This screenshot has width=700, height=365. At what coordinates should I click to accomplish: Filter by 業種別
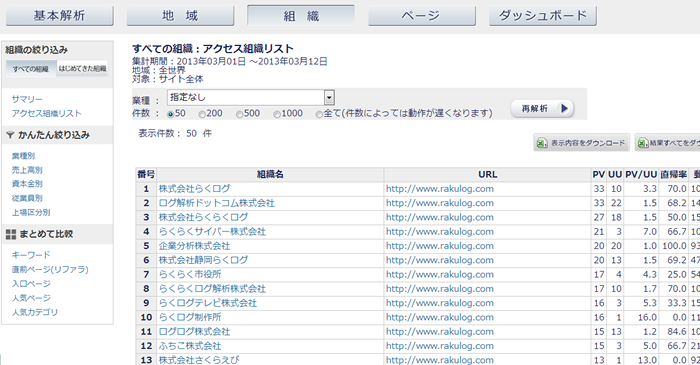[x=23, y=156]
